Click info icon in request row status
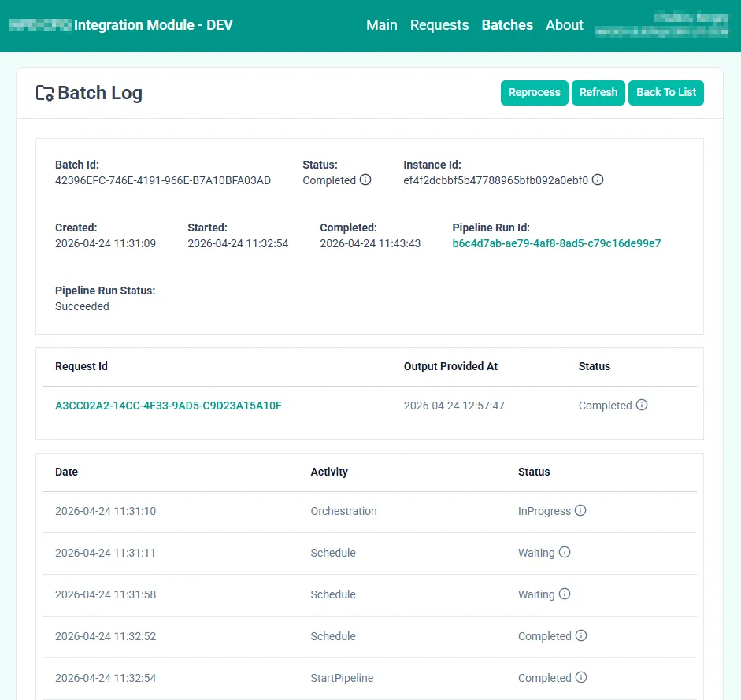Screen dimensions: 741x700 [x=642, y=405]
